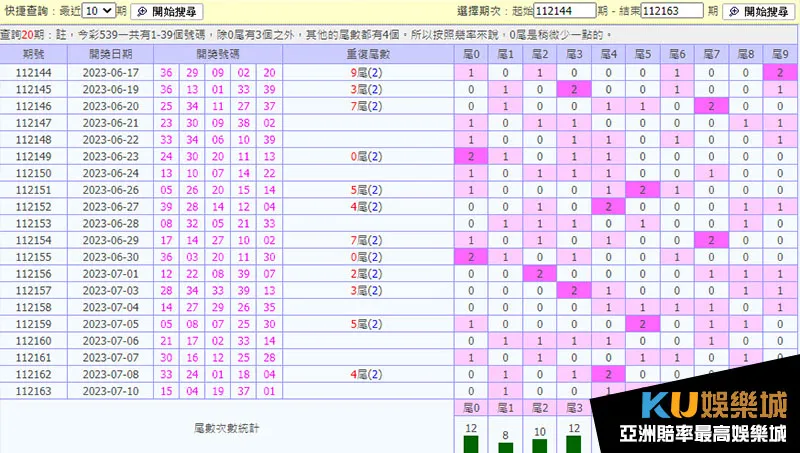800x453 pixels.
Task: Click 9尾(2) in row 112144
Action: tap(366, 72)
